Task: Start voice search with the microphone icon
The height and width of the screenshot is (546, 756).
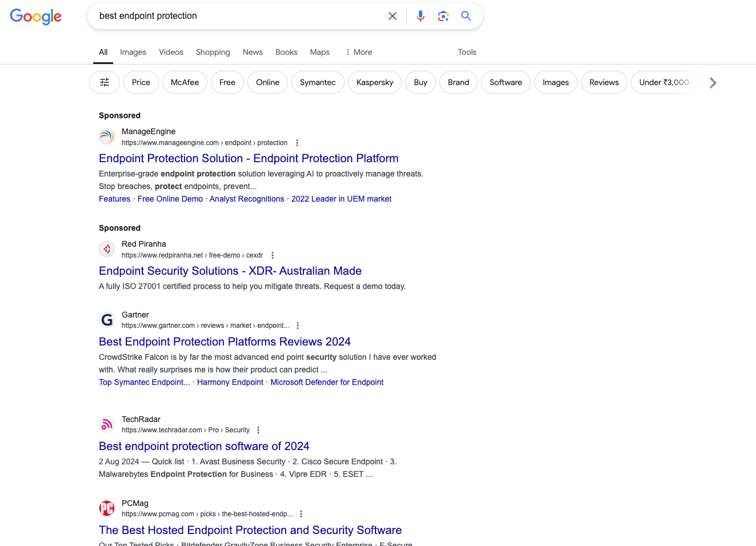Action: (x=421, y=16)
